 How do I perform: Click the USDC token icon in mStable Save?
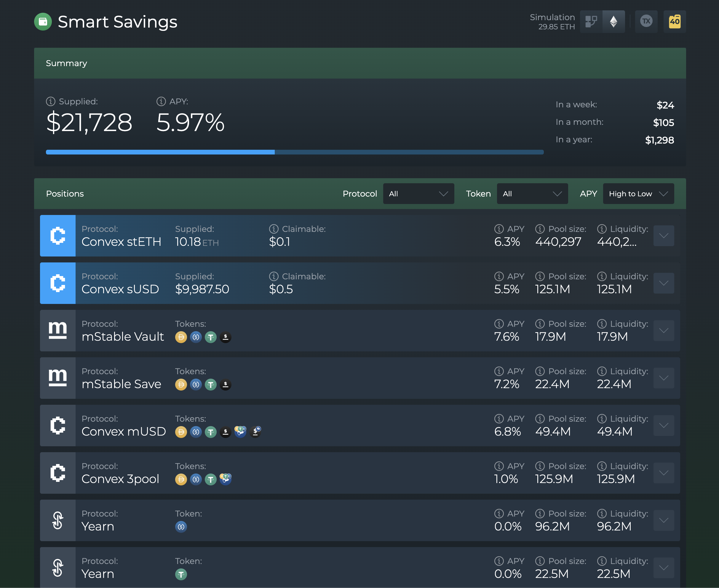196,384
